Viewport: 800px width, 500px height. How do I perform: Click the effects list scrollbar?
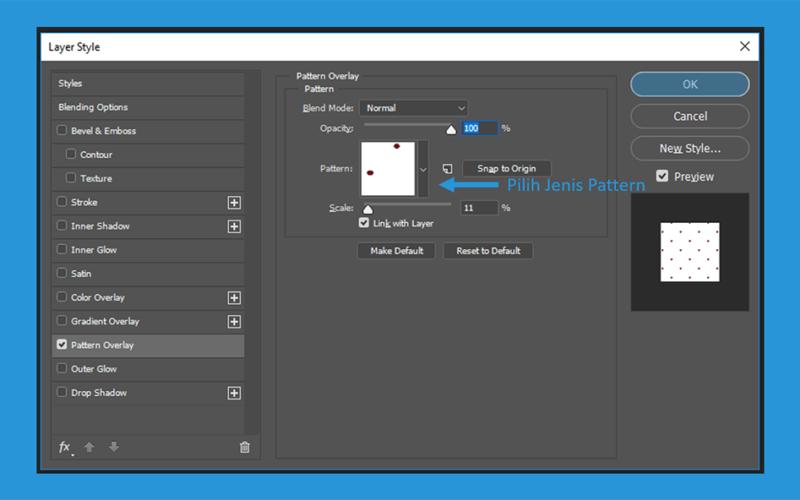(252, 253)
